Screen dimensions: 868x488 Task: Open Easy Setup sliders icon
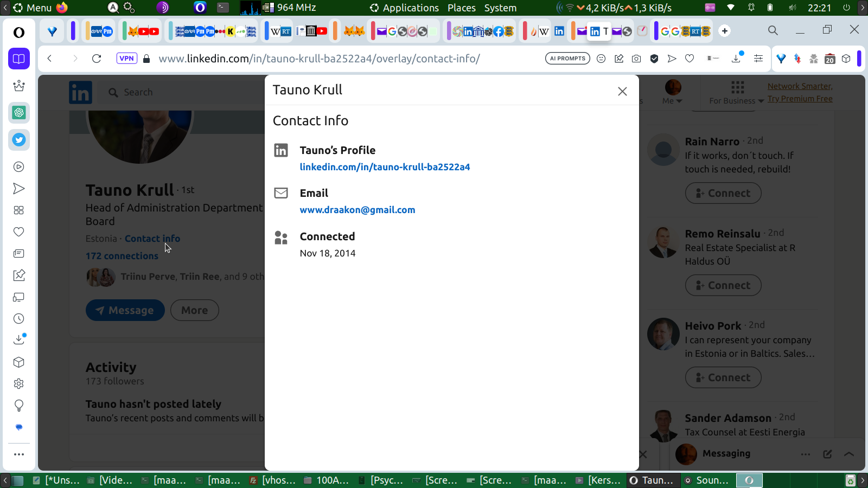click(758, 59)
